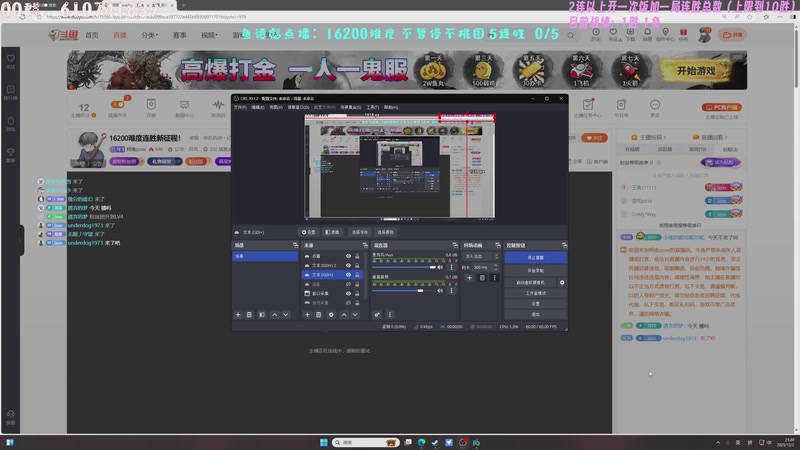This screenshot has width=800, height=450.
Task: Open the Windows Start button
Action: pos(323,442)
